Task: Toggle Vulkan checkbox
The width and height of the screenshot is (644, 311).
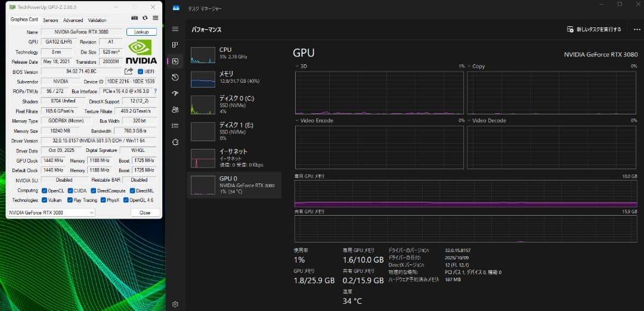Action: tap(44, 200)
